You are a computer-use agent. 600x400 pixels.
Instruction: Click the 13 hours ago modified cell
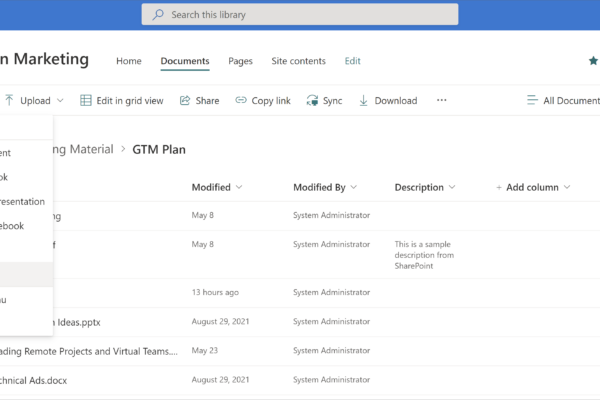pyautogui.click(x=215, y=292)
